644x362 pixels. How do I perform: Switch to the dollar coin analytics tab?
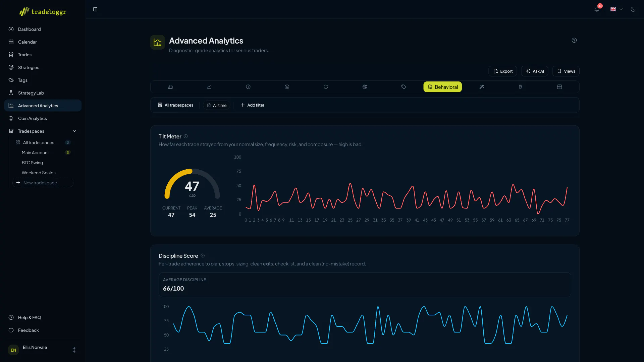pyautogui.click(x=287, y=87)
